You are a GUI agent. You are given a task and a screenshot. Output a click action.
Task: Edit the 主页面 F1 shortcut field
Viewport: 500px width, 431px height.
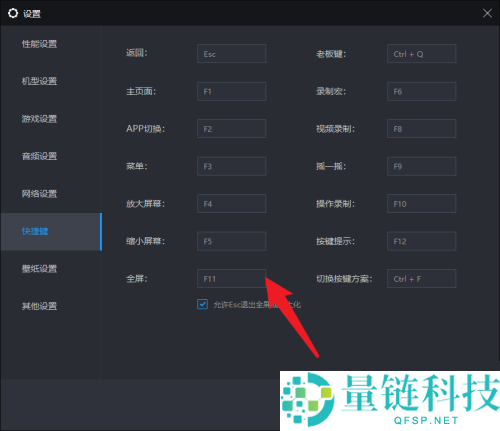(232, 91)
